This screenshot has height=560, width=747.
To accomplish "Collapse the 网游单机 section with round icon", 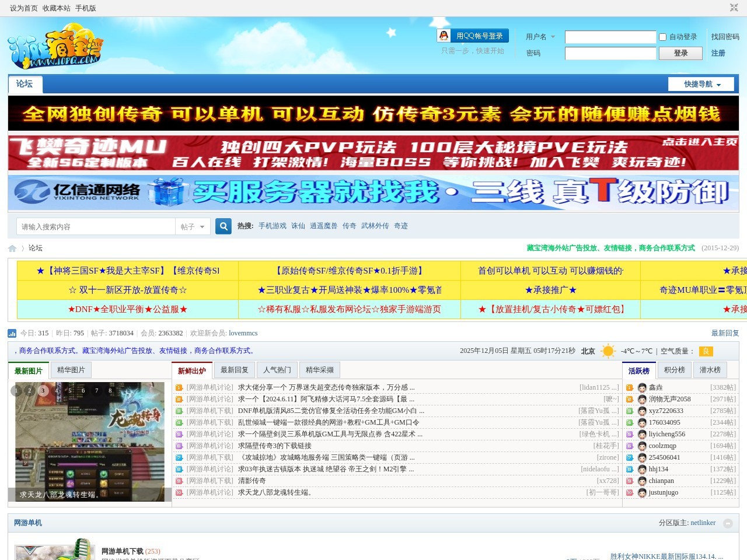I will pos(728,523).
